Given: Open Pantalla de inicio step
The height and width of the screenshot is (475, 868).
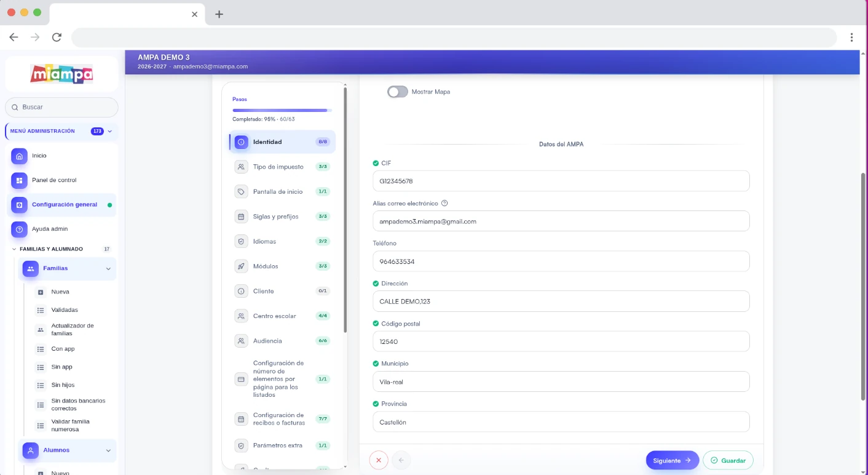Looking at the screenshot, I should pyautogui.click(x=283, y=192).
